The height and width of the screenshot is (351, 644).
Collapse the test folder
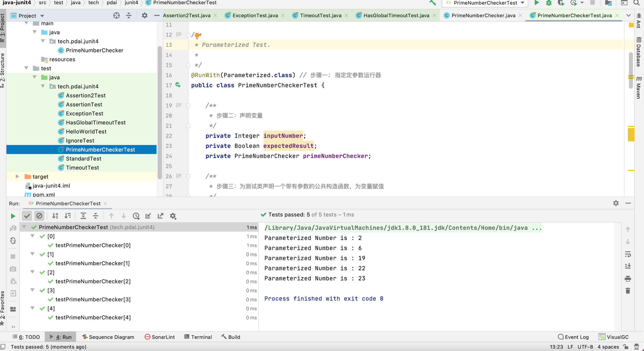pos(26,68)
